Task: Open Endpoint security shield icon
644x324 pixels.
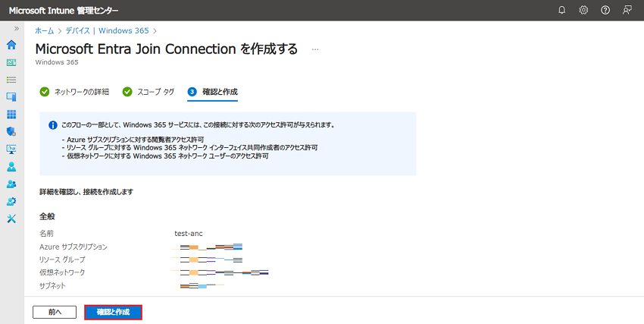Action: click(x=11, y=131)
